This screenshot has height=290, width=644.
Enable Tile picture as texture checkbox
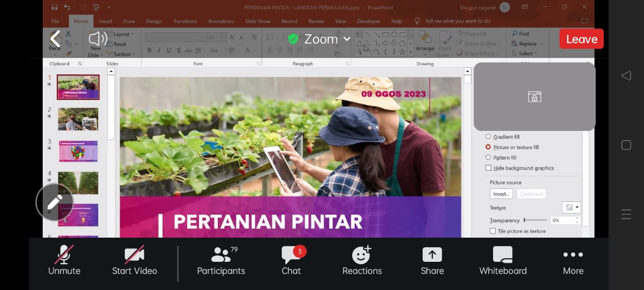point(493,231)
